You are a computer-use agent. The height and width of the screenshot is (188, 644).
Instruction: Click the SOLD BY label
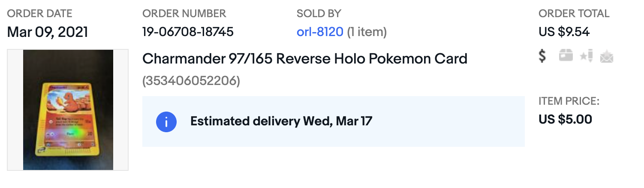pos(319,13)
